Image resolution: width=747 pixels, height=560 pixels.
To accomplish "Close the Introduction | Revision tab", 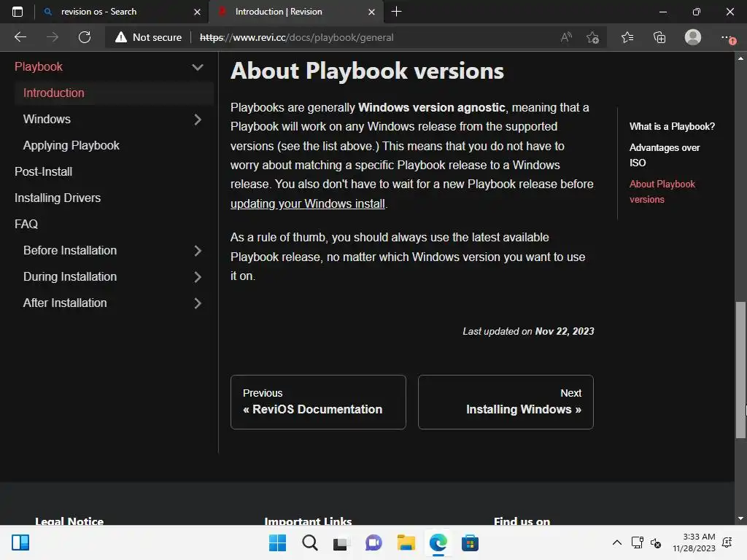I will point(371,12).
